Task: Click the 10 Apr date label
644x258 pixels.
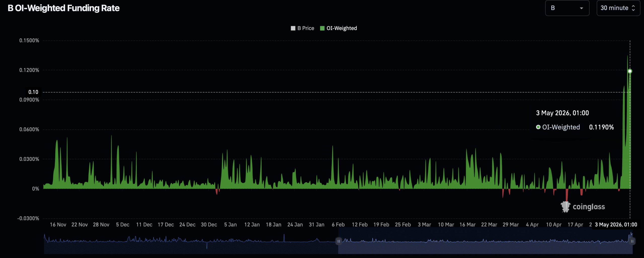Action: [554, 224]
